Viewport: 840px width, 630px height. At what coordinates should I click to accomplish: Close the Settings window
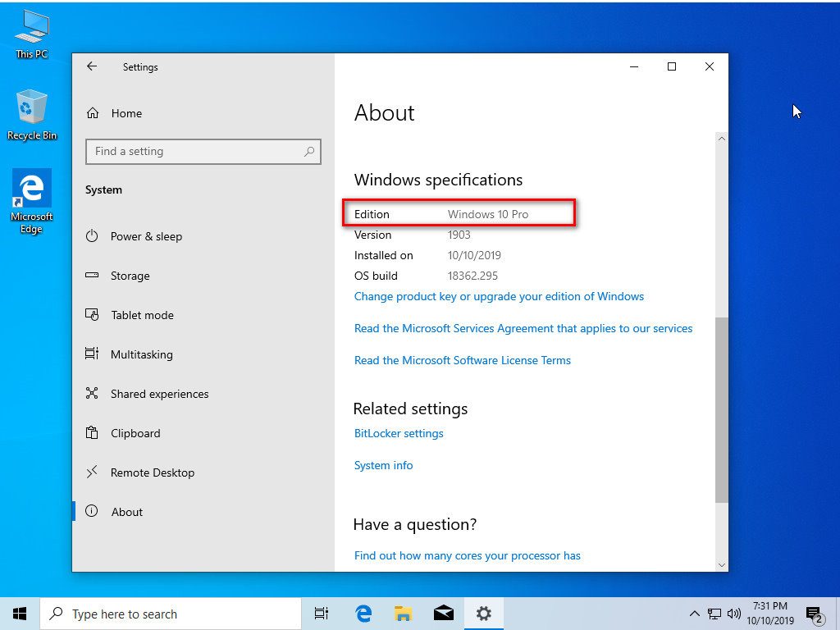tap(710, 66)
